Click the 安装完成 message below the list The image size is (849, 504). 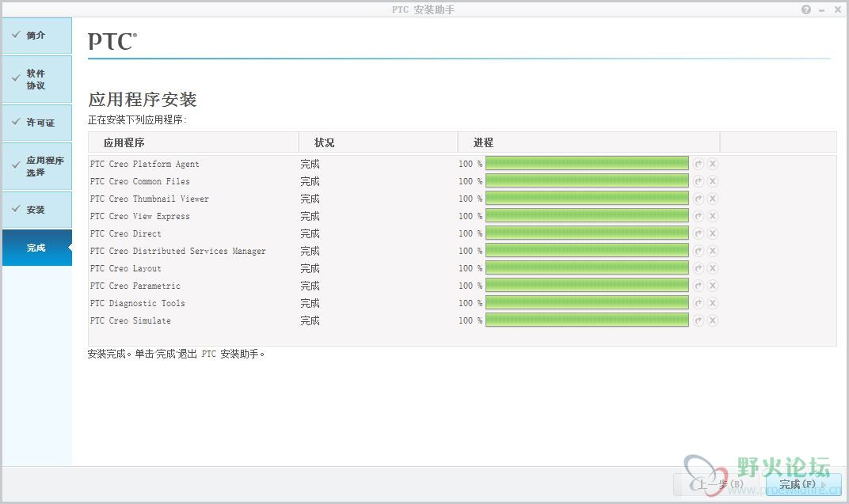[x=176, y=354]
